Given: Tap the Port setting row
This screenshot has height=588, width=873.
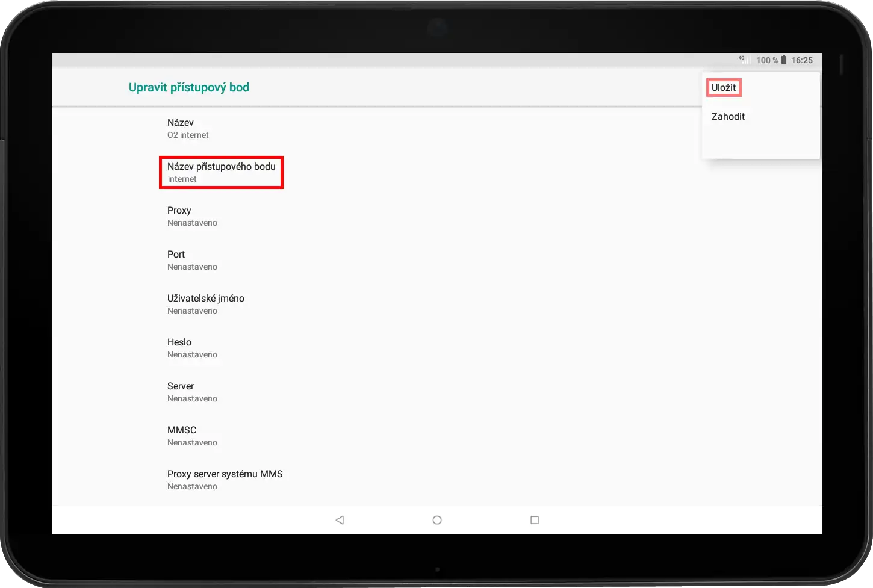Looking at the screenshot, I should pyautogui.click(x=192, y=260).
